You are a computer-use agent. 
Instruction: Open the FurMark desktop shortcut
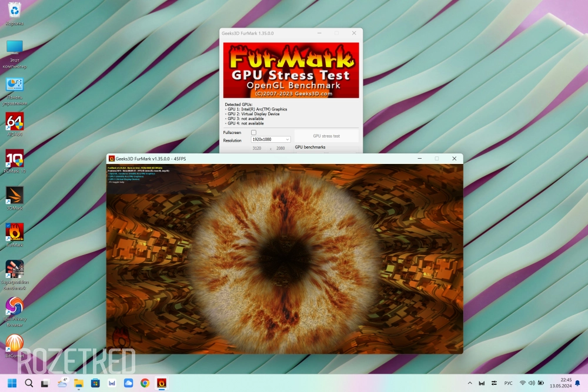[15, 233]
